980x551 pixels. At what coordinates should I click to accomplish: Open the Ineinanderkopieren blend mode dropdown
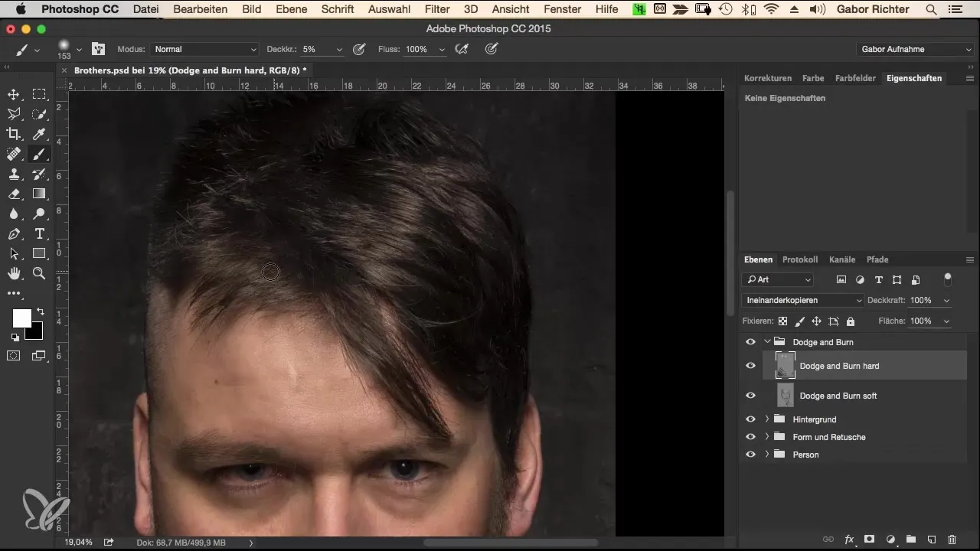point(803,301)
